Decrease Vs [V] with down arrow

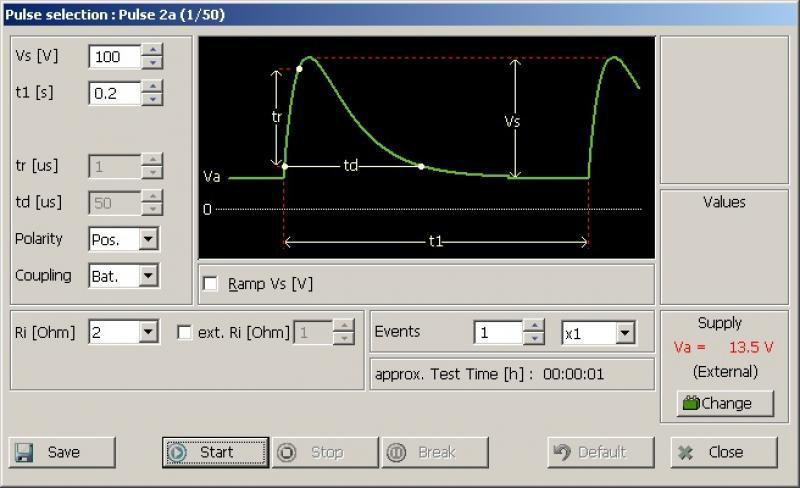(152, 62)
